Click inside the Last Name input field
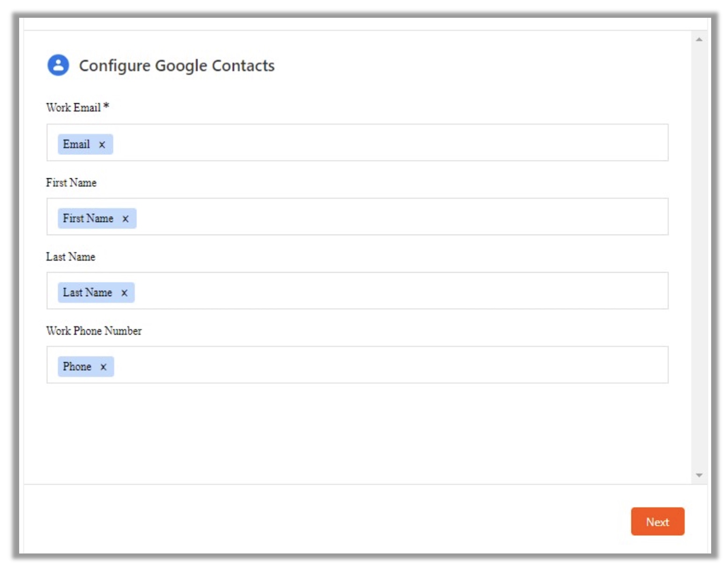Screen dimensions: 728x568 [x=374, y=291]
